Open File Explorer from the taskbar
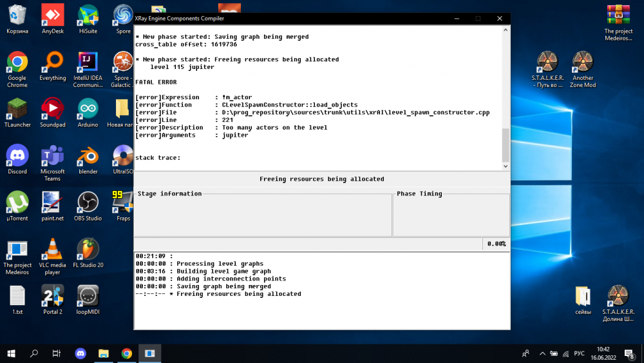 [x=104, y=353]
